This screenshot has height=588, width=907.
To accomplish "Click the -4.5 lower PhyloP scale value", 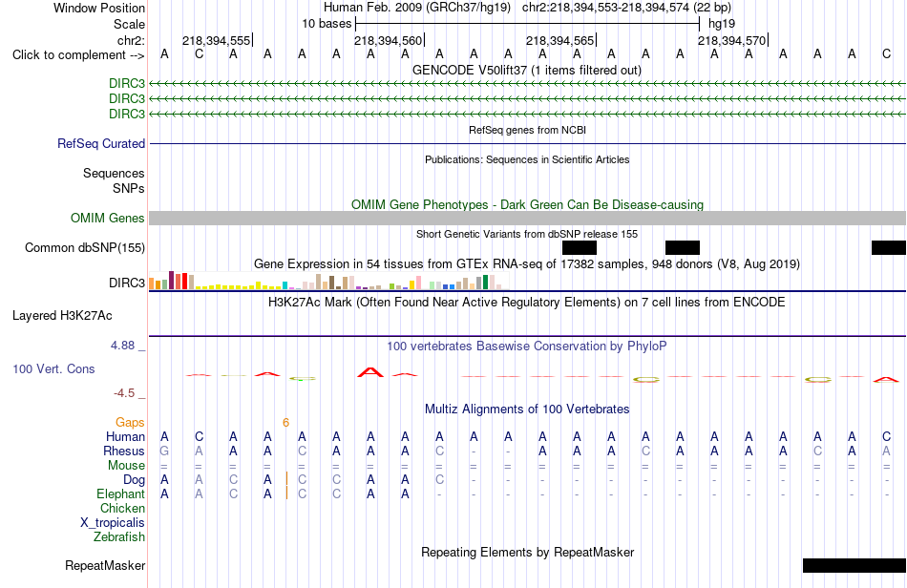I will click(x=124, y=393).
